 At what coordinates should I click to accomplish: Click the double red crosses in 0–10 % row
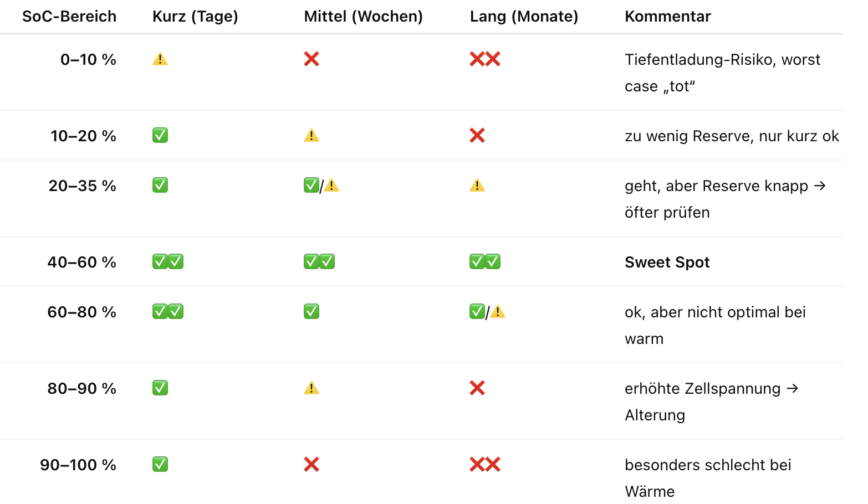(485, 59)
